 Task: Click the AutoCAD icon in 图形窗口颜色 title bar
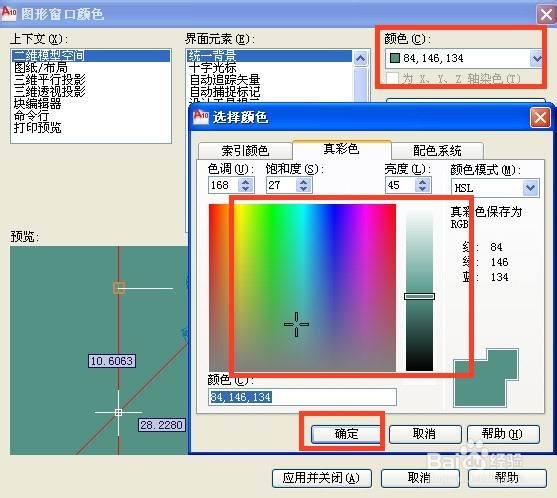(x=9, y=13)
